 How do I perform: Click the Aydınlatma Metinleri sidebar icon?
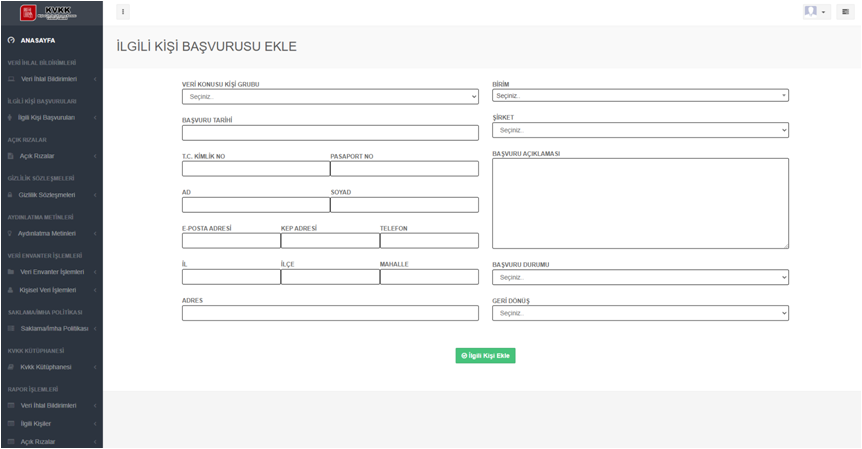[x=11, y=233]
